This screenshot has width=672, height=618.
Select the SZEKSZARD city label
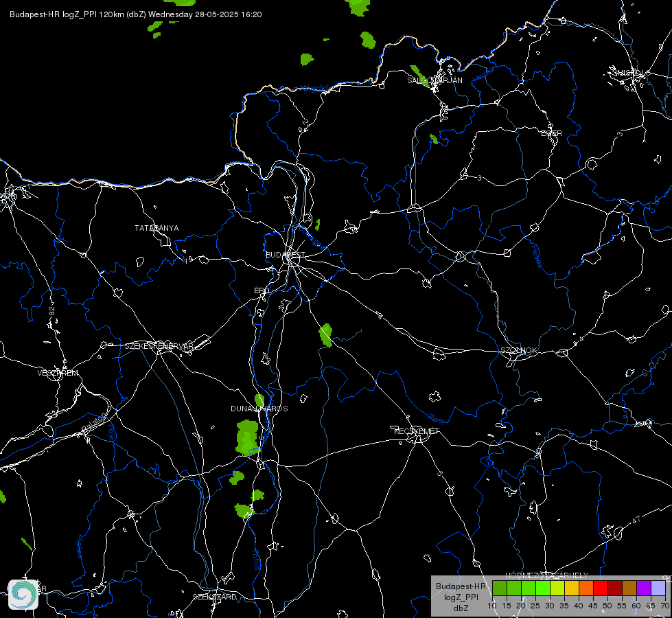click(x=214, y=597)
